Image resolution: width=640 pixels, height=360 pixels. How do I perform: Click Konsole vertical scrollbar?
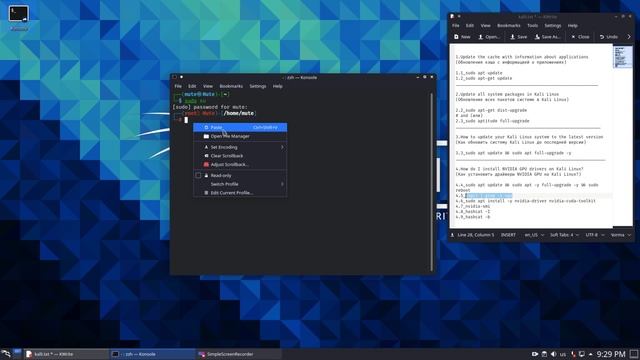[x=431, y=182]
